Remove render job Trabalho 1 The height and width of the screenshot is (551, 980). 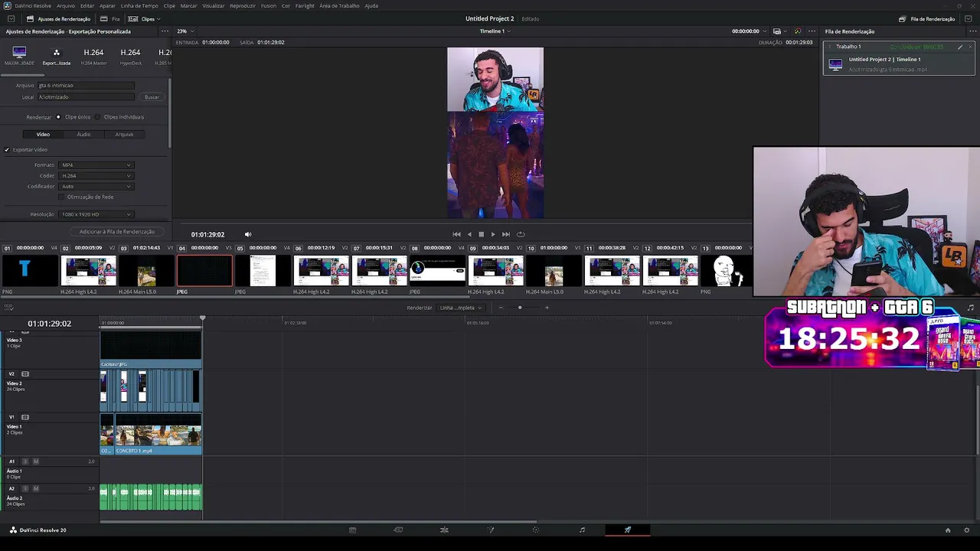970,47
